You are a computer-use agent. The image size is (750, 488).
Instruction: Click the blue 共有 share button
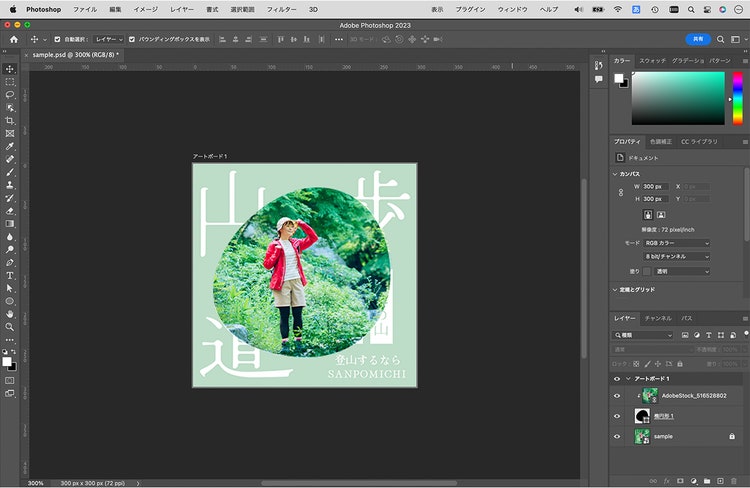(x=698, y=39)
